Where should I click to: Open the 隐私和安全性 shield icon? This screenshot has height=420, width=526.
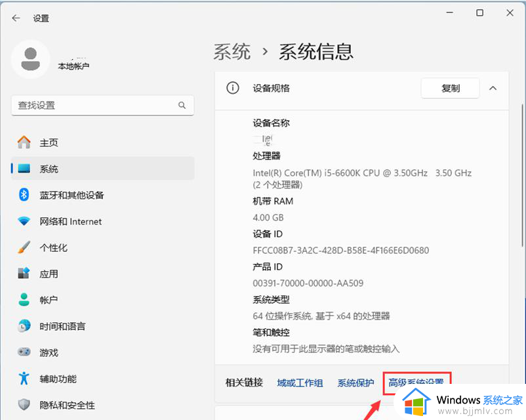(x=24, y=404)
